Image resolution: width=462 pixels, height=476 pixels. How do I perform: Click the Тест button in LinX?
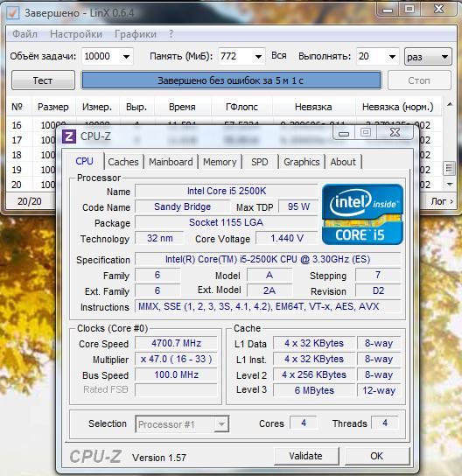click(43, 80)
